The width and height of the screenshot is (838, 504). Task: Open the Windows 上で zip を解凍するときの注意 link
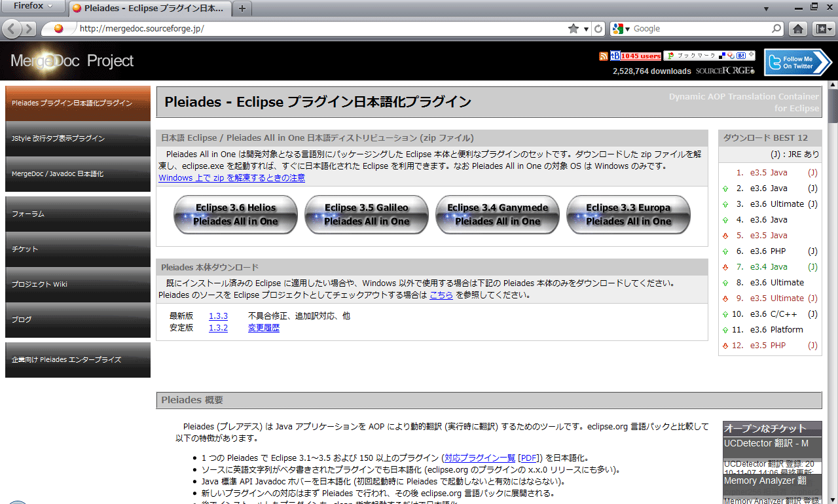click(x=232, y=178)
